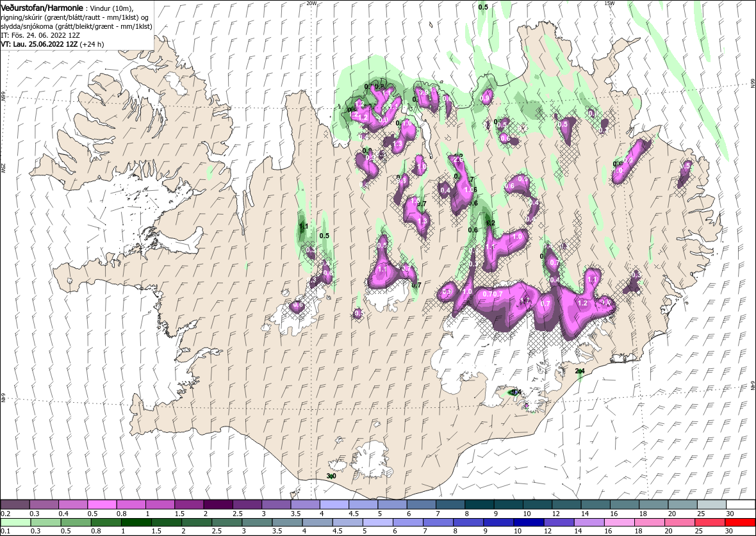Click the '0.1' label under the lower legend row
The width and height of the screenshot is (756, 536).
pyautogui.click(x=6, y=531)
